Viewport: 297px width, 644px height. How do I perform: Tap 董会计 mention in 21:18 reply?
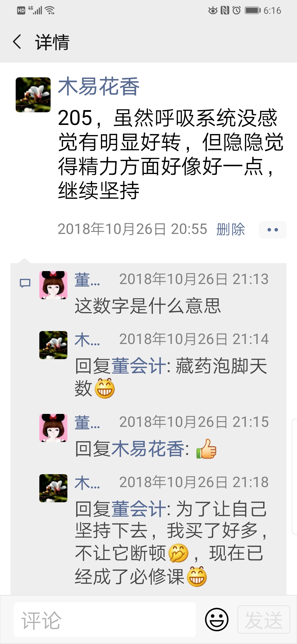pos(139,509)
